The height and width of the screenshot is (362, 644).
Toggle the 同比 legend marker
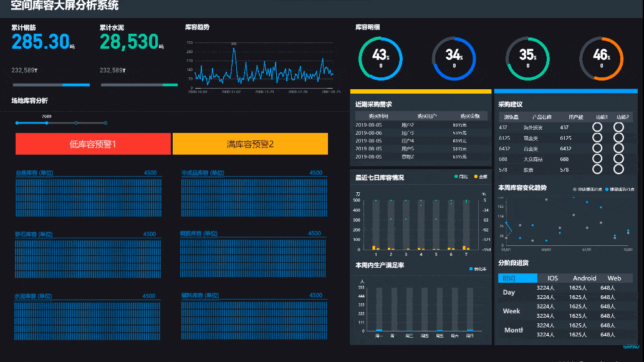[x=456, y=177]
